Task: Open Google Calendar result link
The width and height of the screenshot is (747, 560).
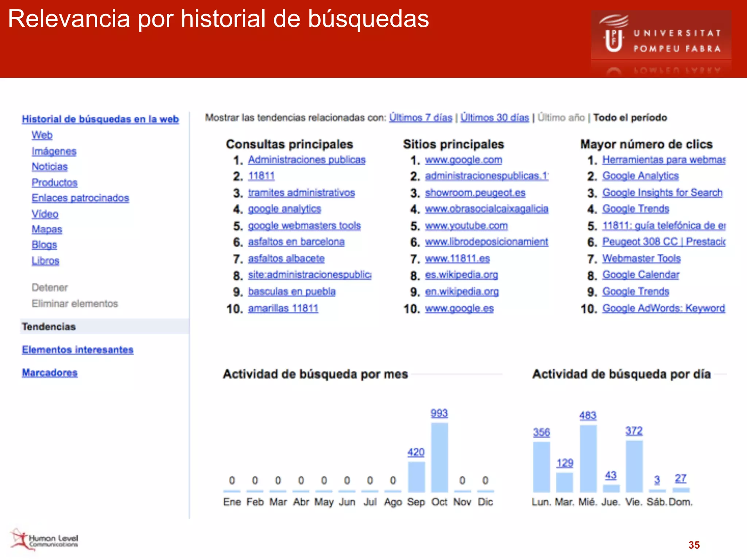Action: point(641,275)
